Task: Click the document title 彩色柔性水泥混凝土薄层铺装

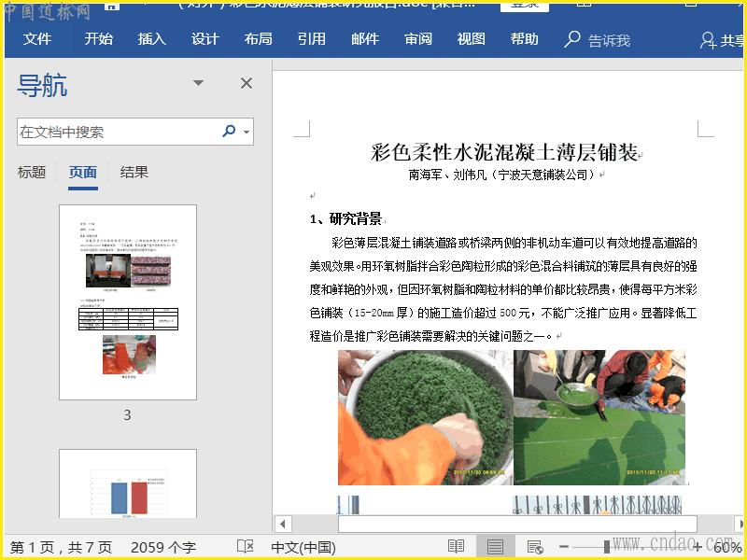Action: (504, 152)
